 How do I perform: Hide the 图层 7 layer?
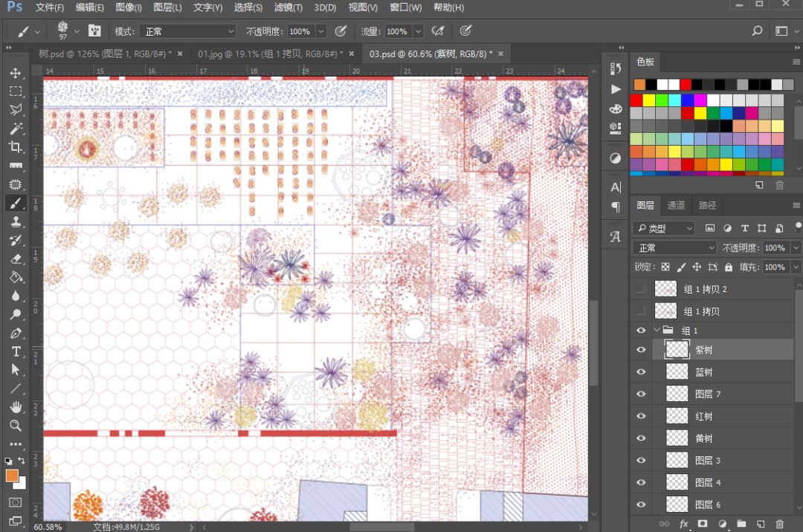click(641, 394)
